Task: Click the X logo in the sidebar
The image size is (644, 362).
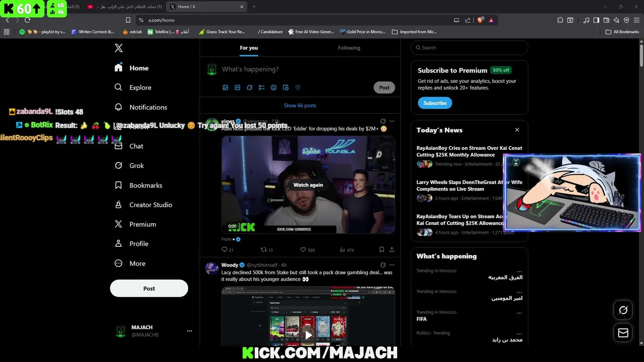Action: [x=118, y=48]
